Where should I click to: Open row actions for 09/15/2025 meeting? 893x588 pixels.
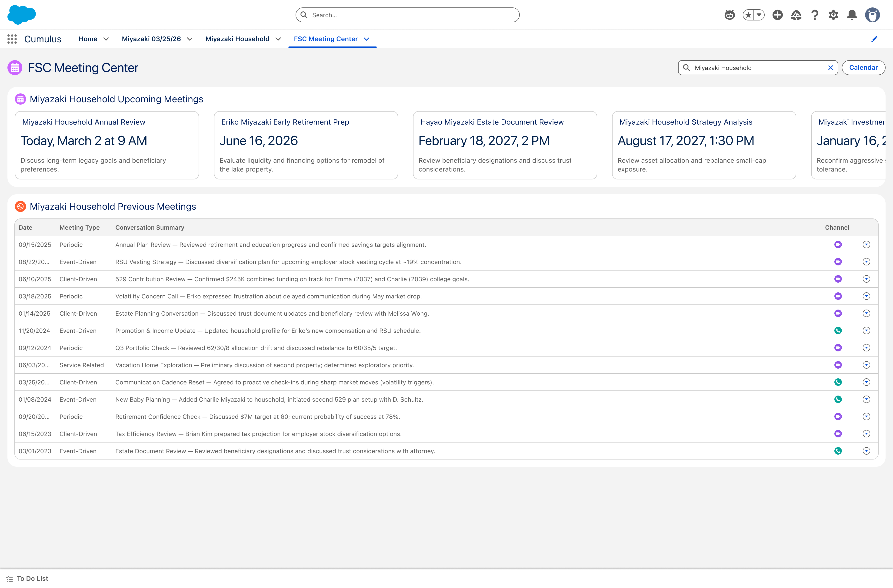(866, 244)
